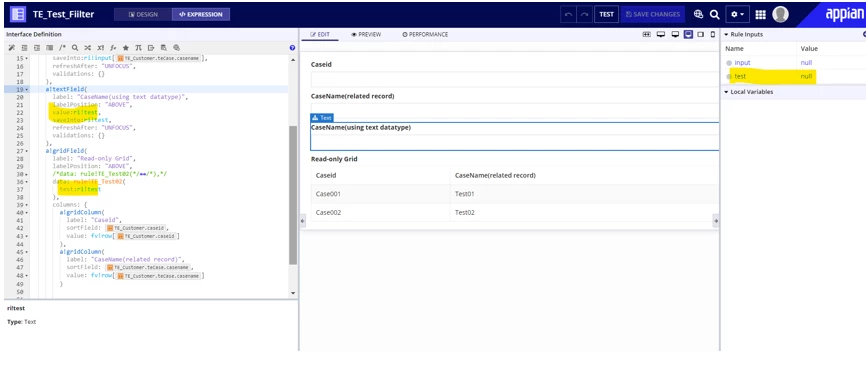Viewport: 866px width, 370px height.
Task: Fold code at line 40 arrow
Action: [27, 213]
